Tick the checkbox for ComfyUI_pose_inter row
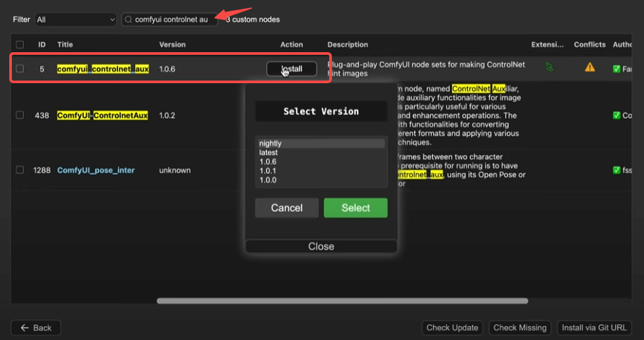 pos(20,170)
